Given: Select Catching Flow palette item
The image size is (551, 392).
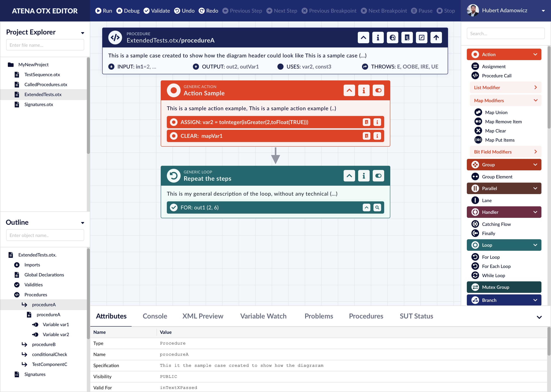Looking at the screenshot, I should 491,224.
